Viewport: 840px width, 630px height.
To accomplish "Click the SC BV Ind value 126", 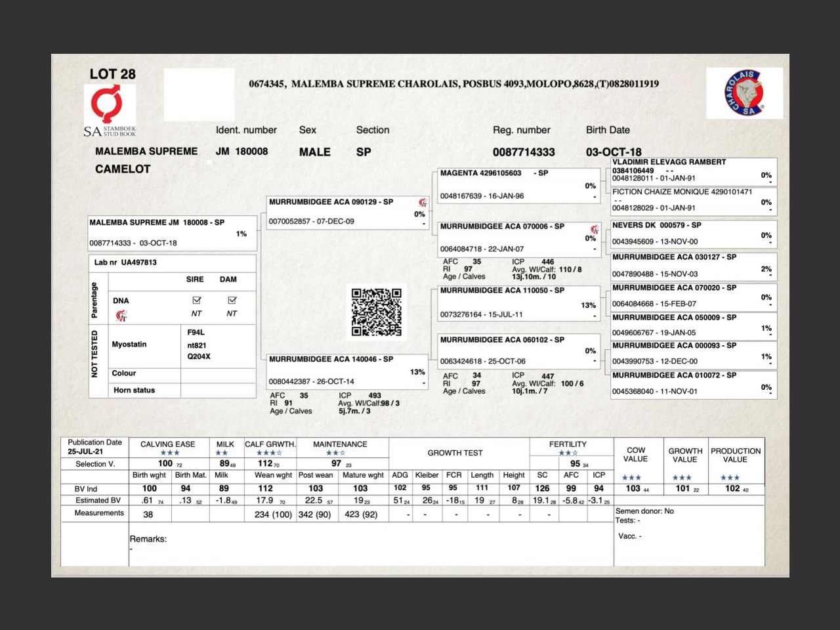I will click(542, 488).
